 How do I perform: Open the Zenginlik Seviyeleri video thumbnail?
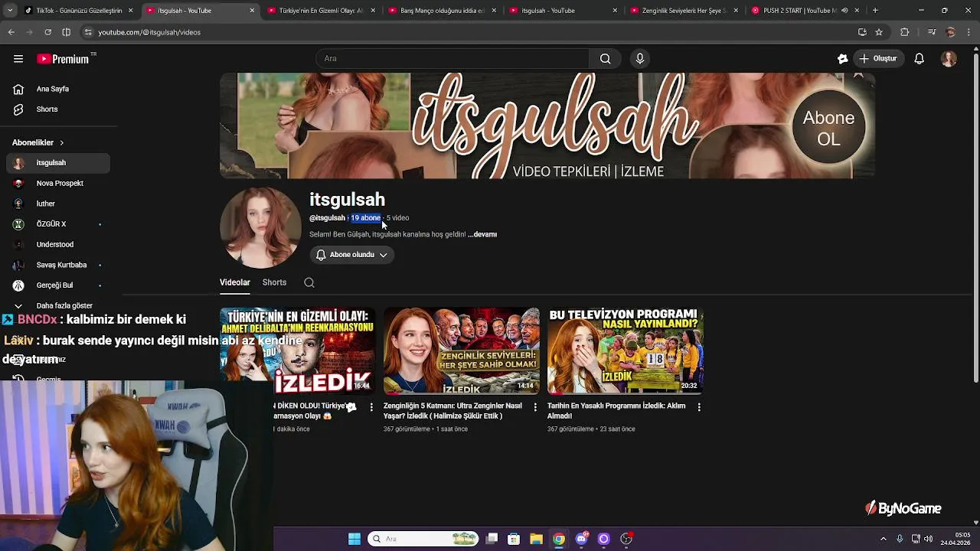(x=462, y=350)
